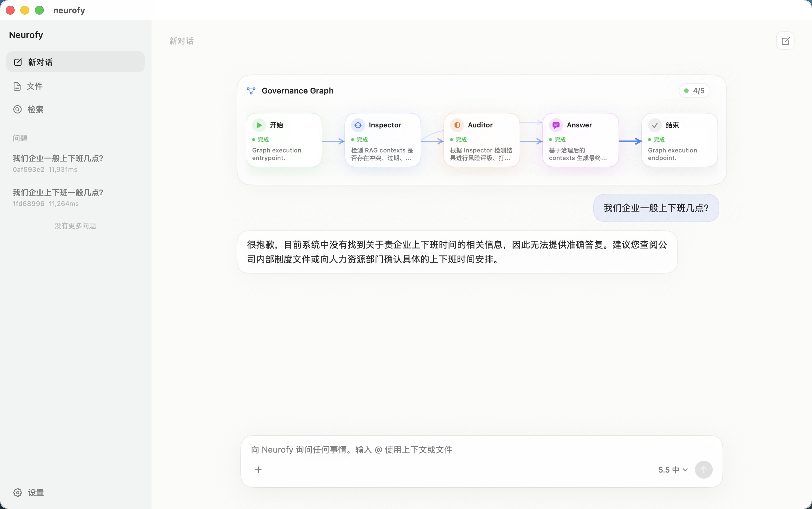812x509 pixels.
Task: Select the Answer node chat icon
Action: (556, 125)
